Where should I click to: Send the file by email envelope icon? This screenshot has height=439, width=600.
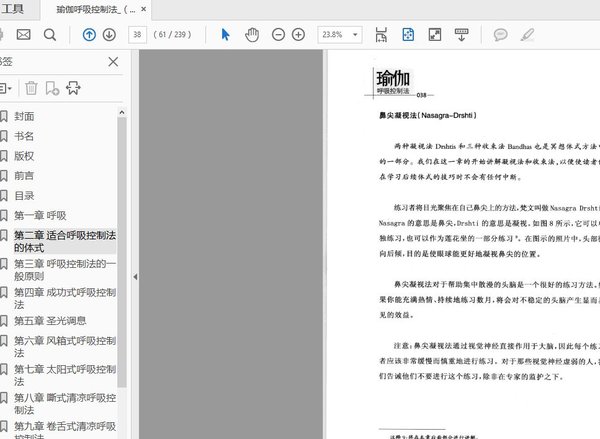click(x=23, y=35)
